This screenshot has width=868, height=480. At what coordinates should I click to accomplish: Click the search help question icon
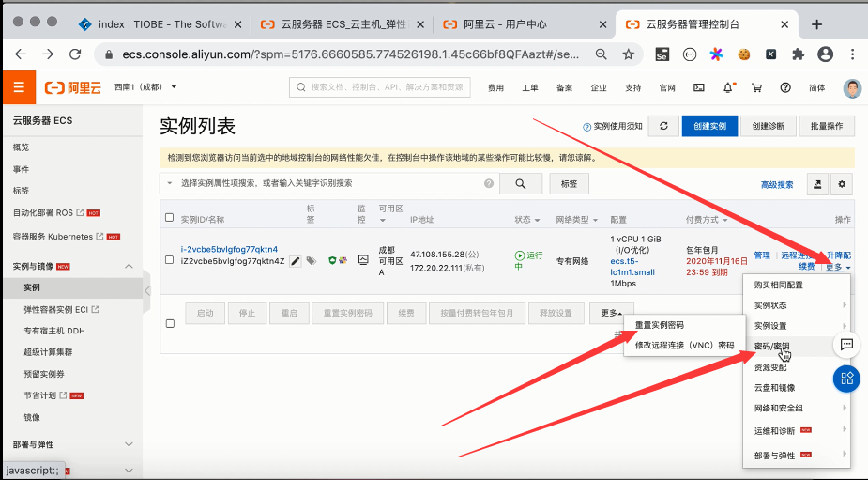point(489,183)
